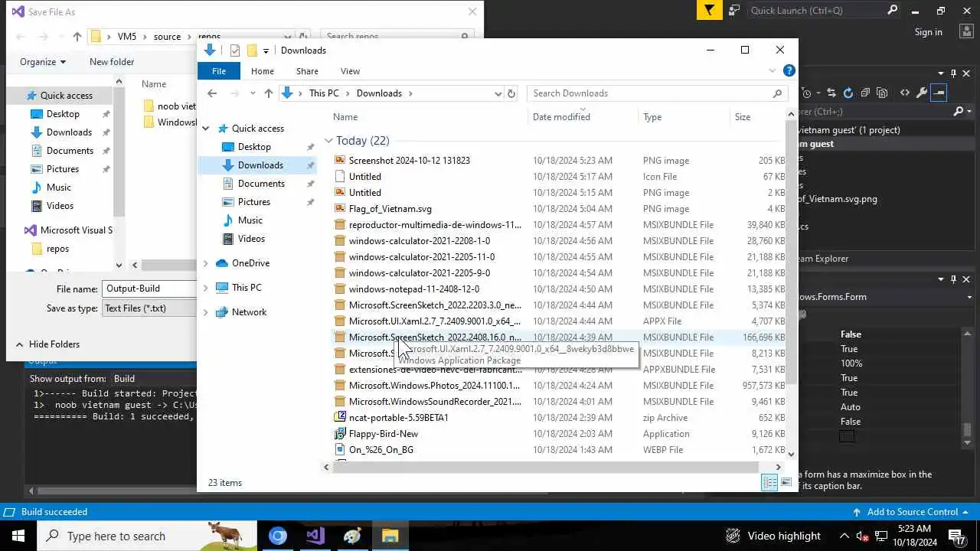
Task: Open the Downloads address bar history dropdown
Action: click(x=498, y=93)
